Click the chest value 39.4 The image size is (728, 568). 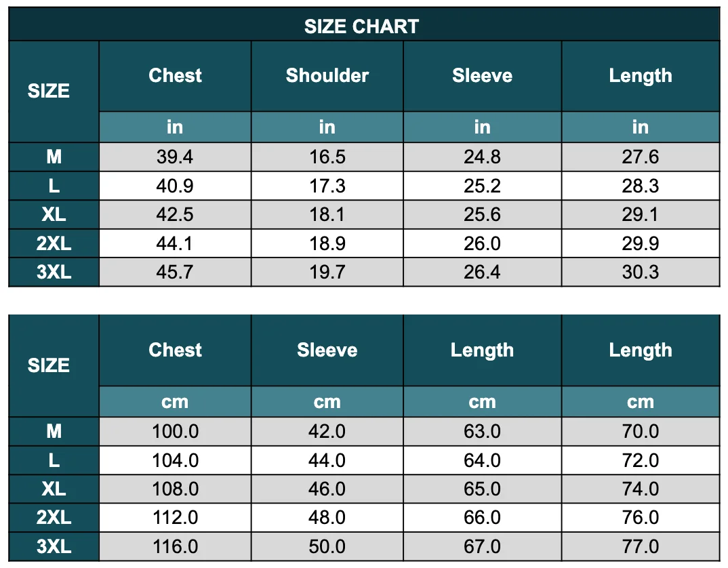click(175, 157)
